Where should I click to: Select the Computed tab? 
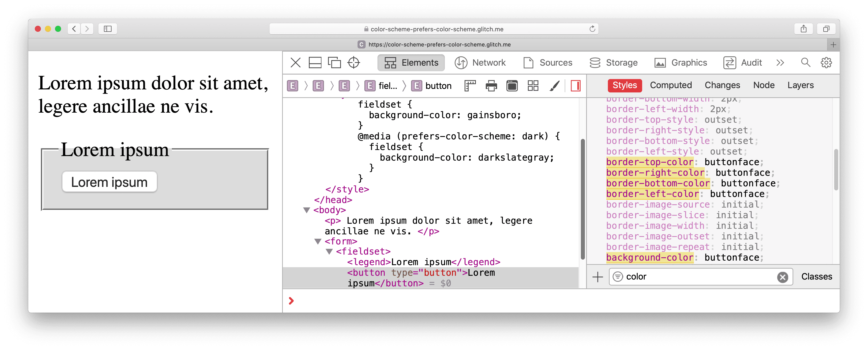coord(670,85)
